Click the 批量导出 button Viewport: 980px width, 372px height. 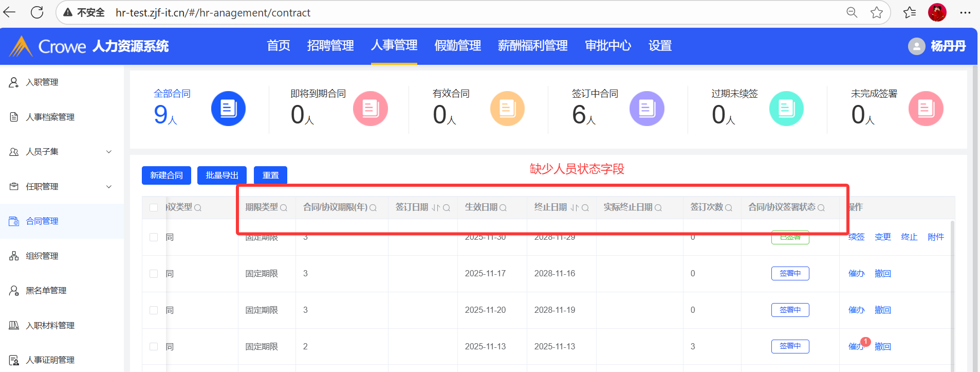tap(222, 175)
